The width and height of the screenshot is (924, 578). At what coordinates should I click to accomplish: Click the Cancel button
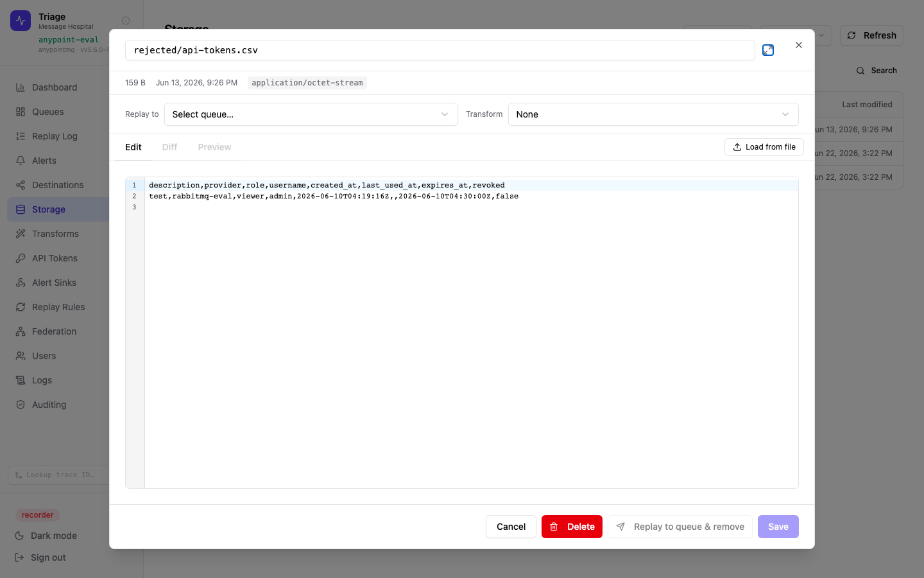coord(511,527)
